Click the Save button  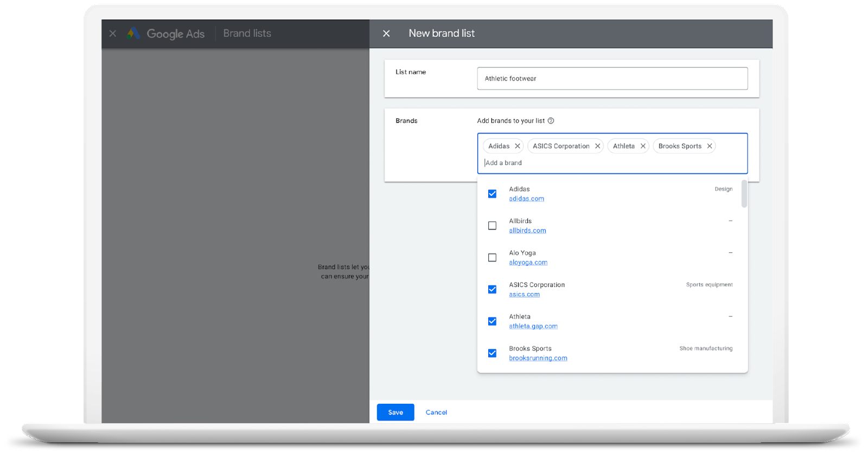(x=395, y=412)
